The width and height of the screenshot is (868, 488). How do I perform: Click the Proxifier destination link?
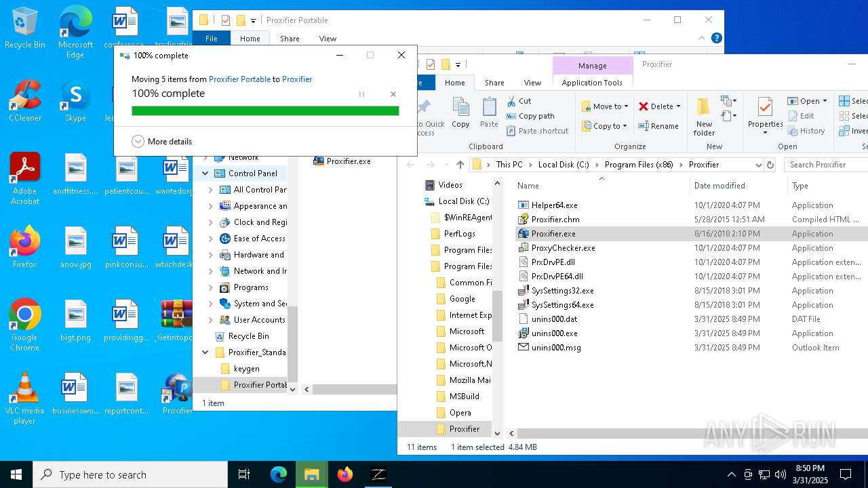tap(297, 79)
